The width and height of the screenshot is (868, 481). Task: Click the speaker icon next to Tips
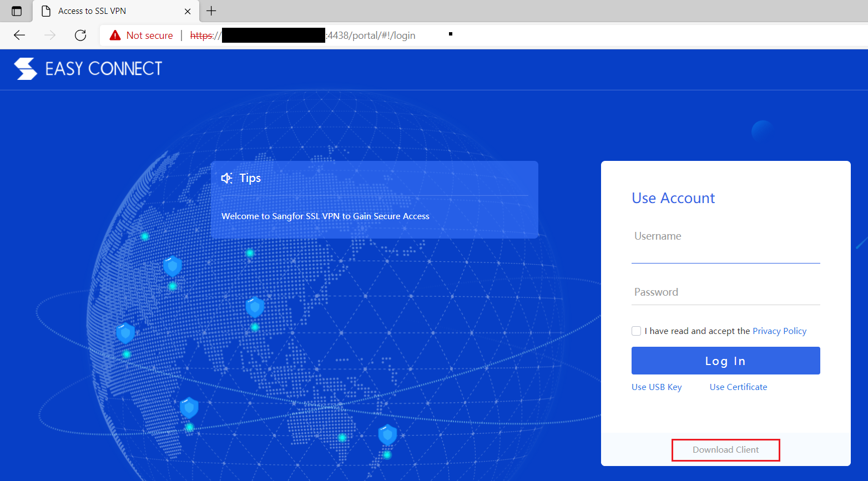pyautogui.click(x=226, y=178)
